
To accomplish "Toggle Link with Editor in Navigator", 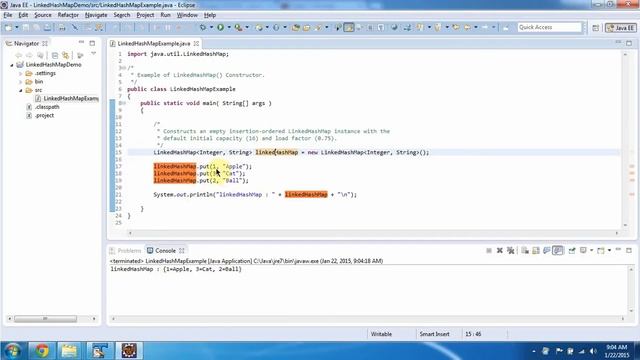I will click(x=66, y=55).
